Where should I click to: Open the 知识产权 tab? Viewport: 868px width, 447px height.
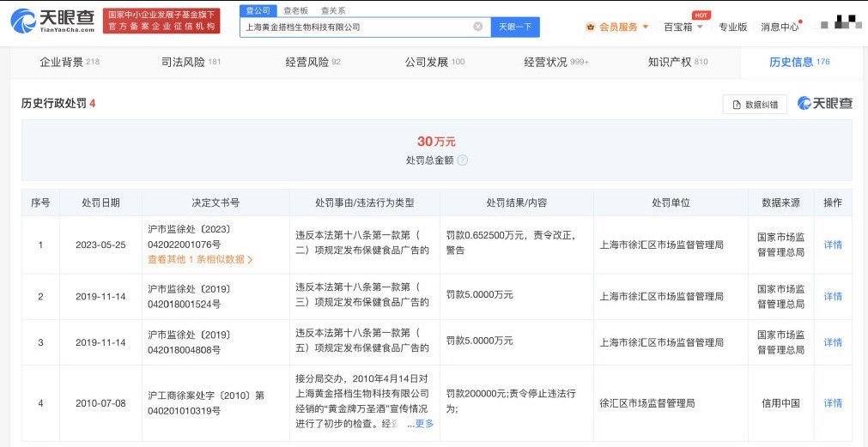[677, 63]
